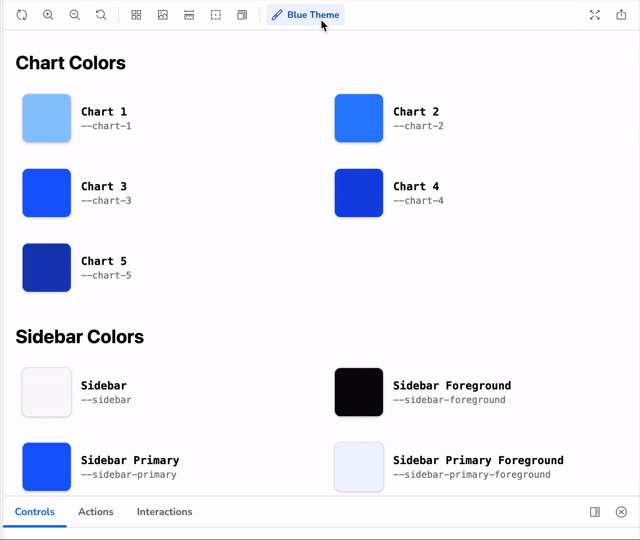640x540 pixels.
Task: Enter full screen mode
Action: (x=595, y=15)
